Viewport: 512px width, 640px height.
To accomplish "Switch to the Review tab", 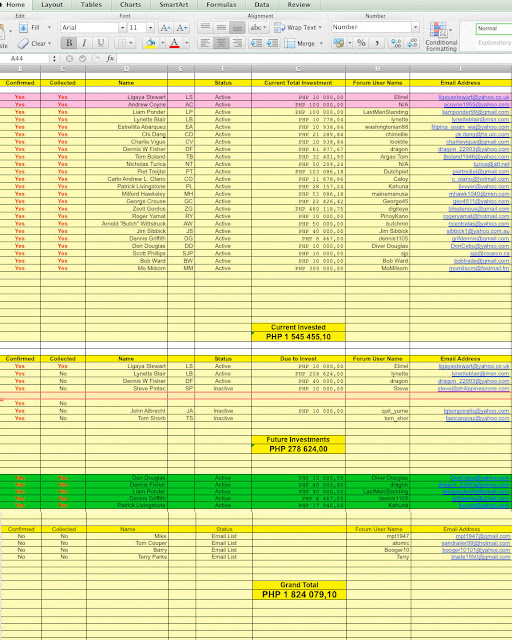I will (299, 5).
